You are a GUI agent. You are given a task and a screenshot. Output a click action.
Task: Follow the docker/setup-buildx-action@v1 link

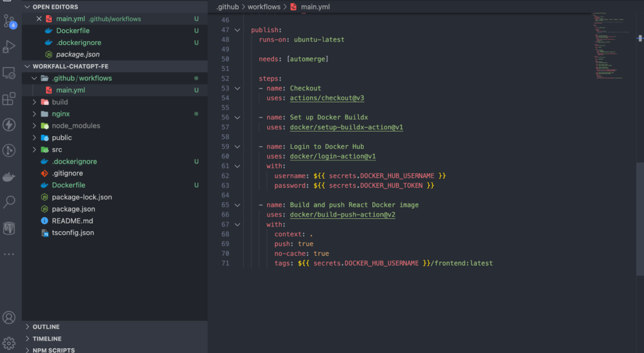[347, 127]
